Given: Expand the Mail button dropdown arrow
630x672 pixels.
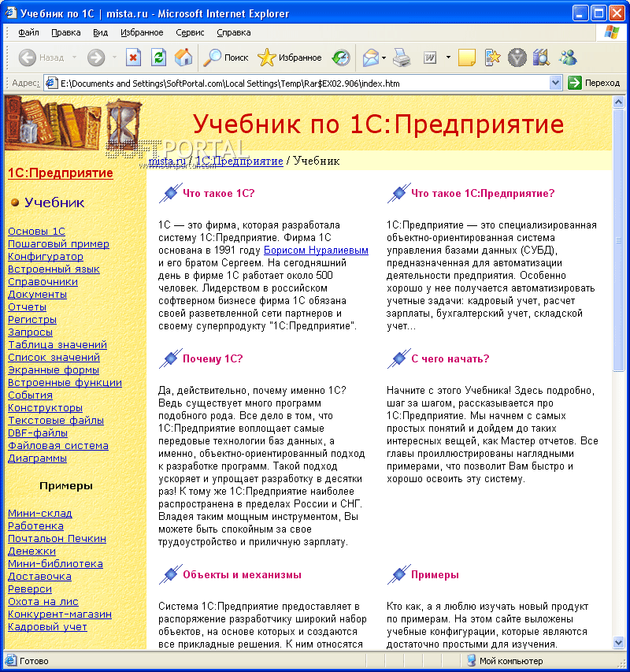Looking at the screenshot, I should [384, 58].
